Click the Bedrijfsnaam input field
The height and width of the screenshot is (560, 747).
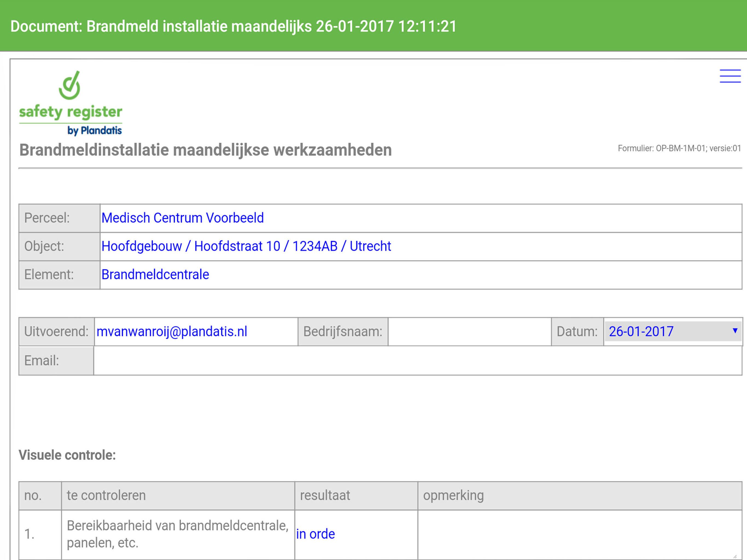(x=469, y=332)
